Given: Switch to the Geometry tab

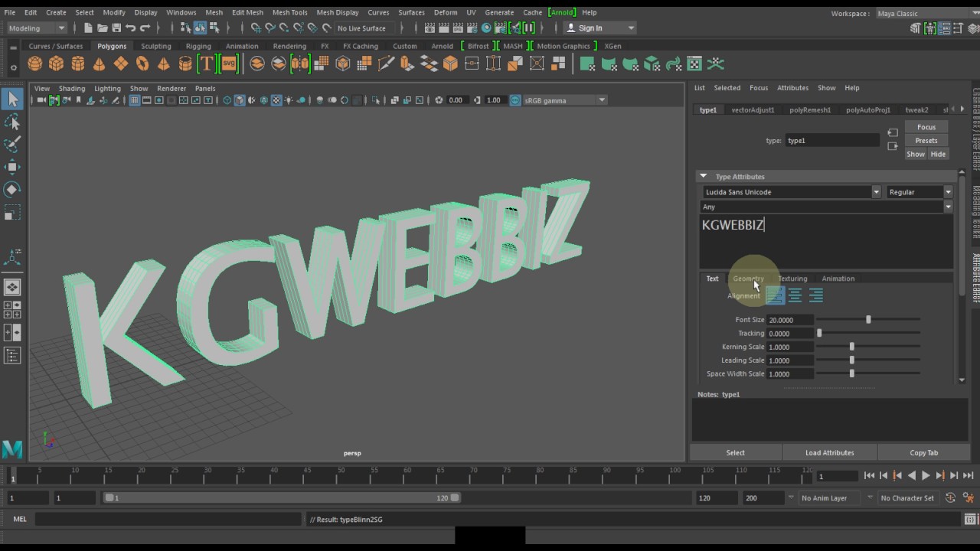Looking at the screenshot, I should [x=748, y=279].
